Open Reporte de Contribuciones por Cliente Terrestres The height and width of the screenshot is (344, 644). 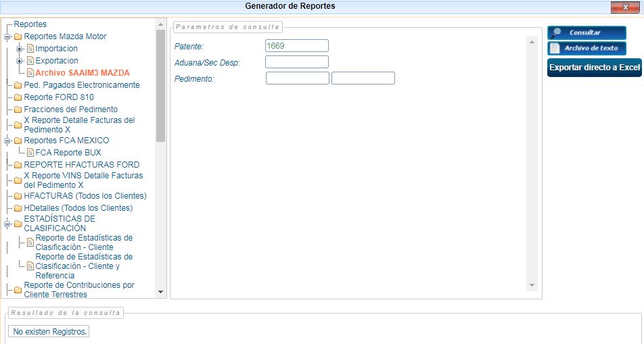click(x=79, y=290)
